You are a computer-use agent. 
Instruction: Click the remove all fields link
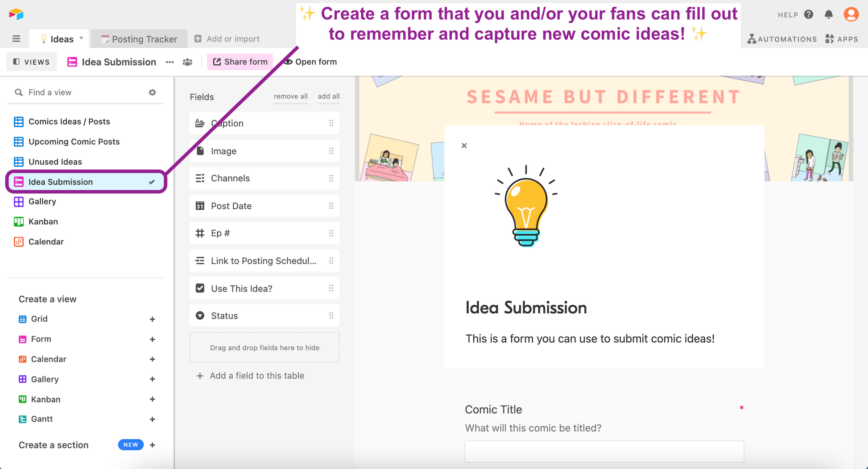click(x=290, y=96)
